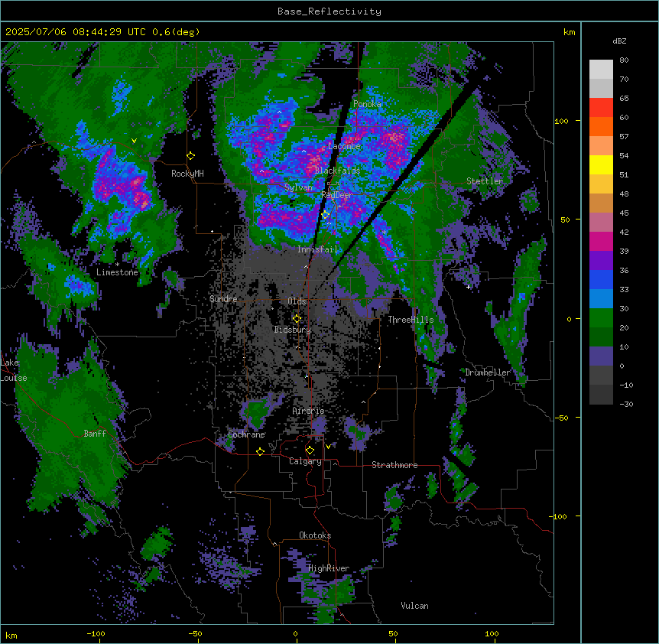Select the yellow 51-54 dBZ legend swatch

point(601,165)
